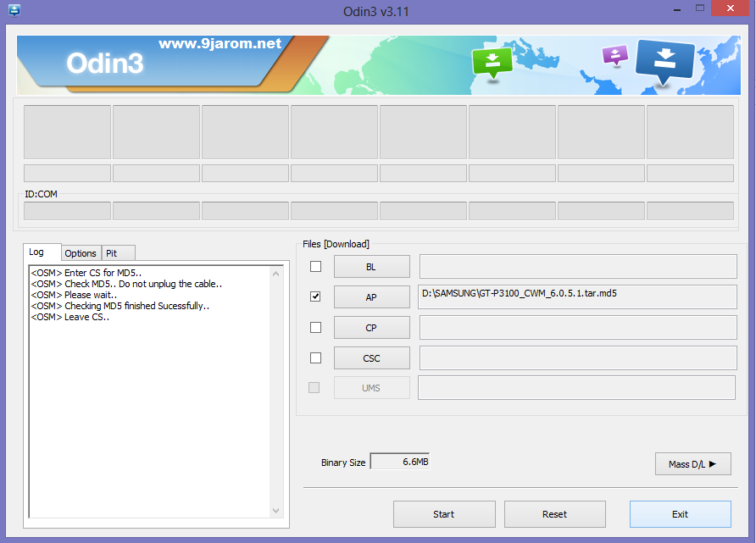Image resolution: width=756 pixels, height=543 pixels.
Task: Click the Files [Download] group label
Action: (x=336, y=244)
